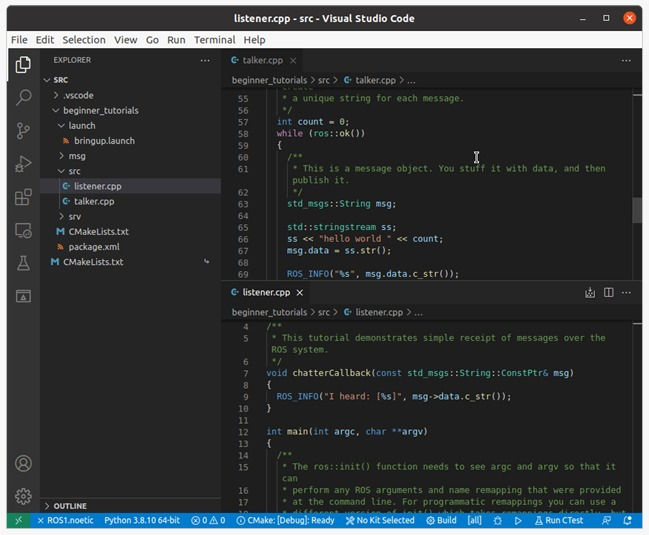This screenshot has width=649, height=535.
Task: Click the [all] build target selector
Action: tap(474, 521)
